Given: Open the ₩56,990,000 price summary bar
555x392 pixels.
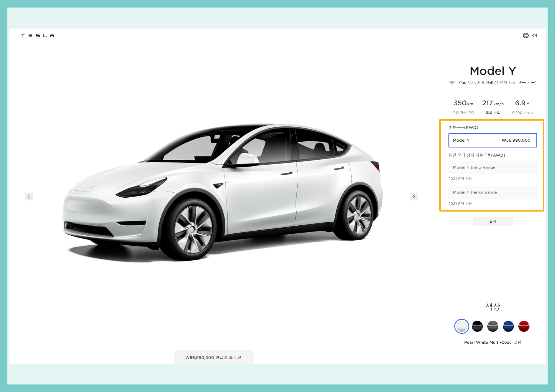Looking at the screenshot, I should point(213,357).
